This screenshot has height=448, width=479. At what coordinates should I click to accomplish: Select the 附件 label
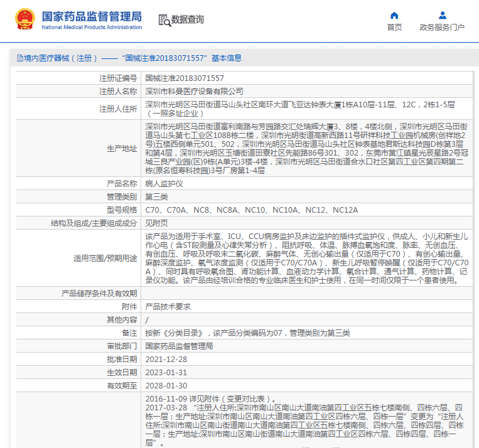(129, 307)
